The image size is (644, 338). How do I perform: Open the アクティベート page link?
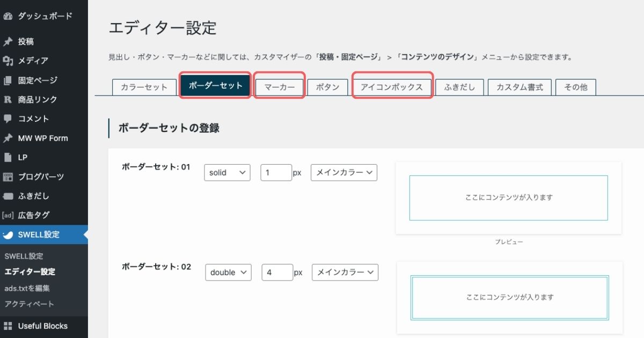point(28,304)
